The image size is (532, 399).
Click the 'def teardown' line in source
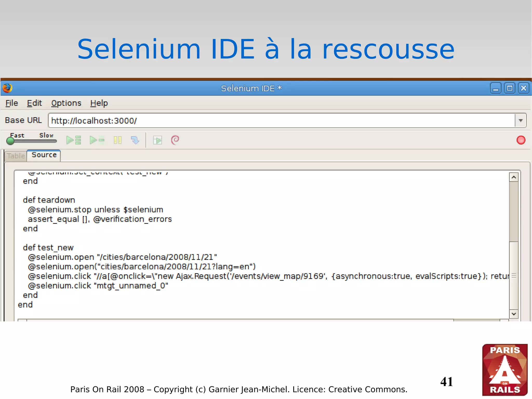49,200
